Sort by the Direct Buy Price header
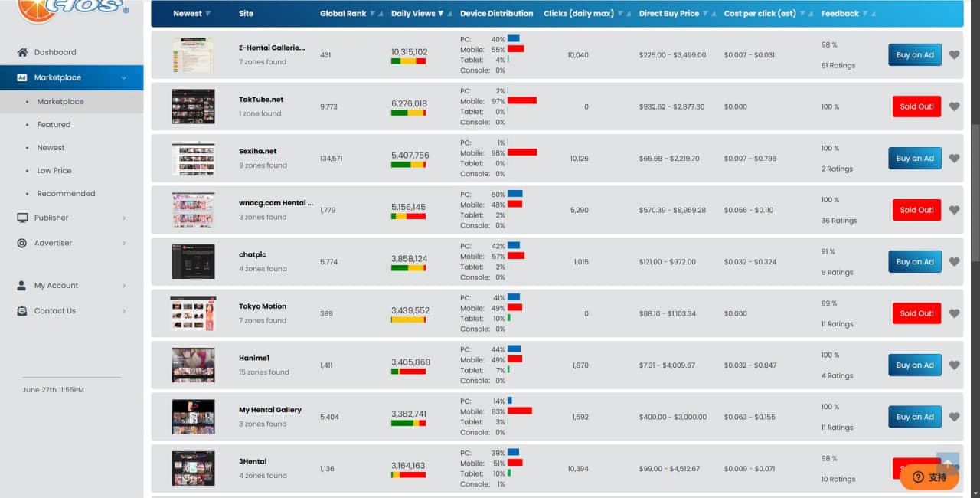 click(678, 14)
